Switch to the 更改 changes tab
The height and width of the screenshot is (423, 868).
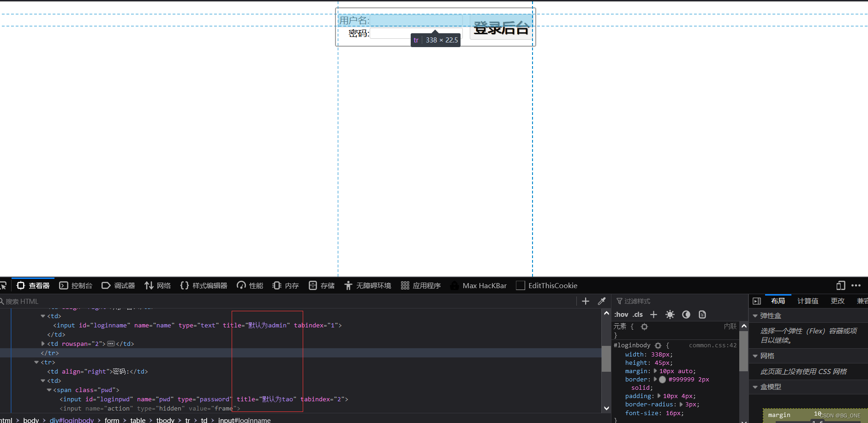(838, 301)
